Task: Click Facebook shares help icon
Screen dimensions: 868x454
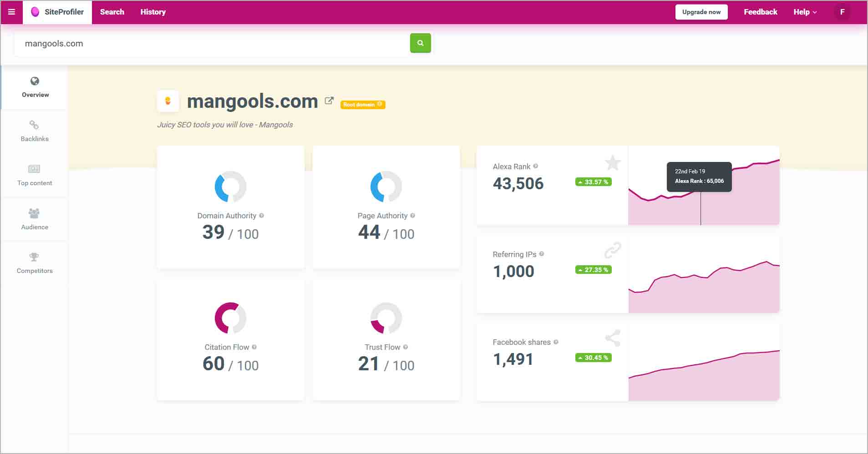Action: click(x=556, y=342)
